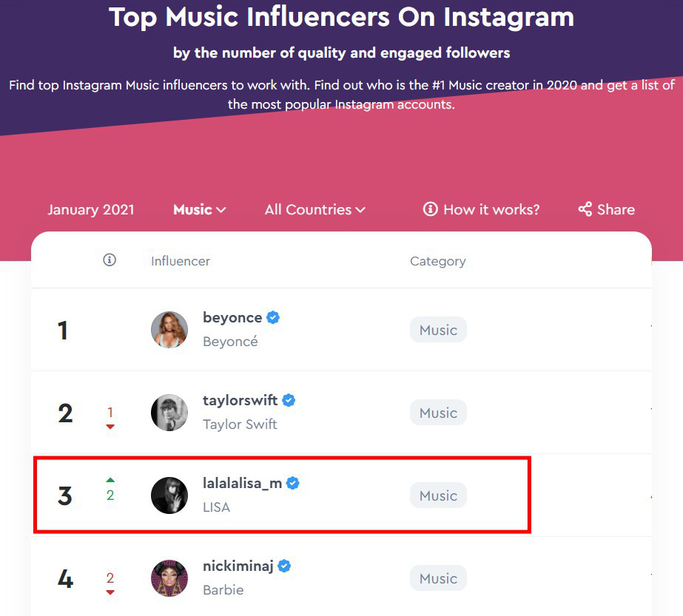Click Beyoncé's profile picture
The height and width of the screenshot is (616, 683).
pos(169,330)
